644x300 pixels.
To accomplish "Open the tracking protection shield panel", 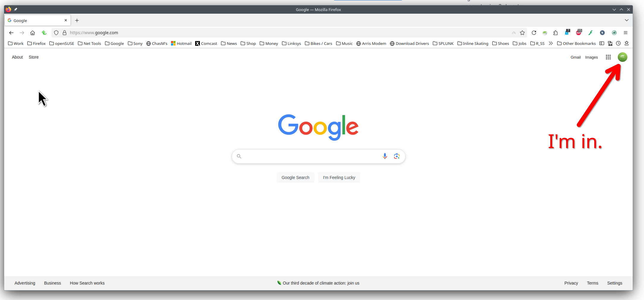I will (56, 33).
